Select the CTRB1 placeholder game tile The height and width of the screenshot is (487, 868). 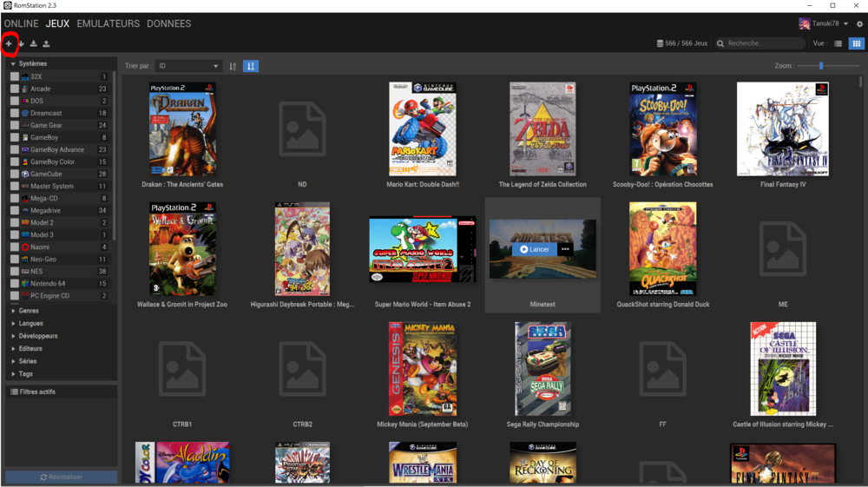click(182, 369)
